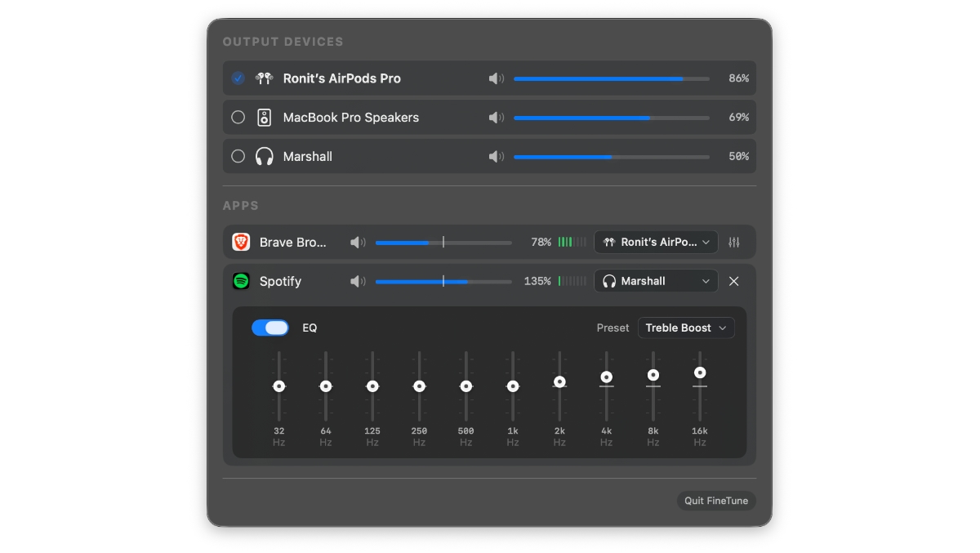980x553 pixels.
Task: Mute Ronit's AirPods Pro speaker icon
Action: (x=496, y=78)
